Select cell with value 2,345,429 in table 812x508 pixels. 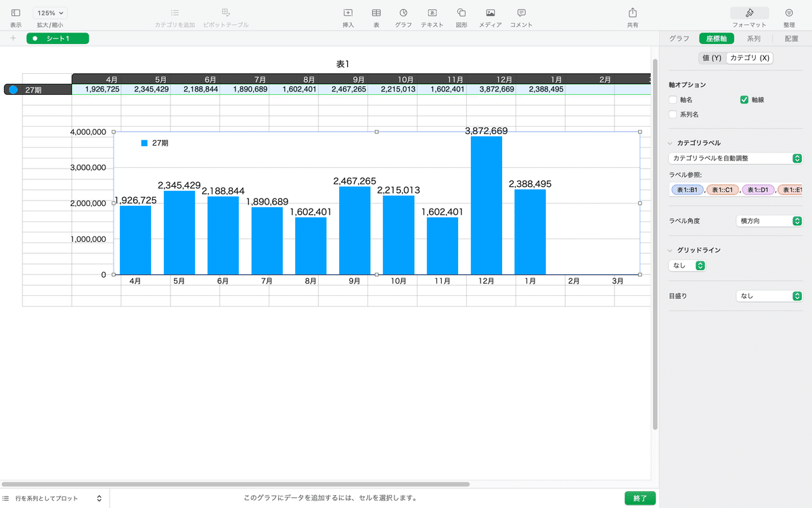146,89
